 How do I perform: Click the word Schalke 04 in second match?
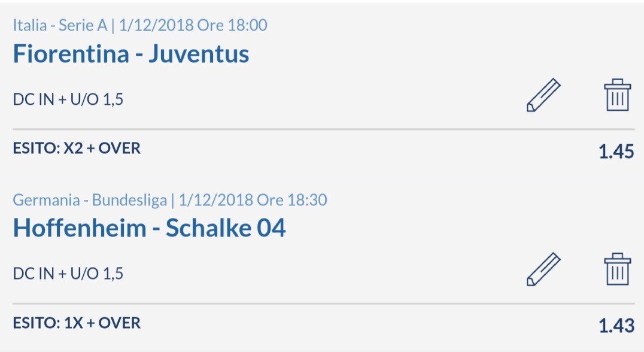pyautogui.click(x=226, y=228)
